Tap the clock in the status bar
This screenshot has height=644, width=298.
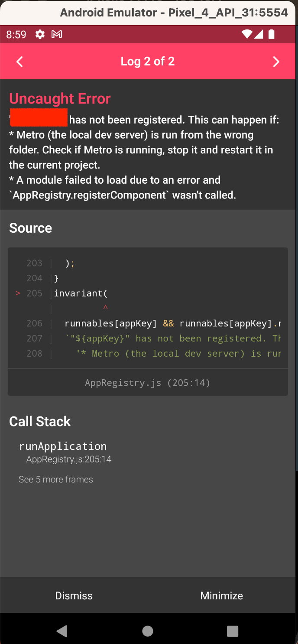pyautogui.click(x=16, y=34)
